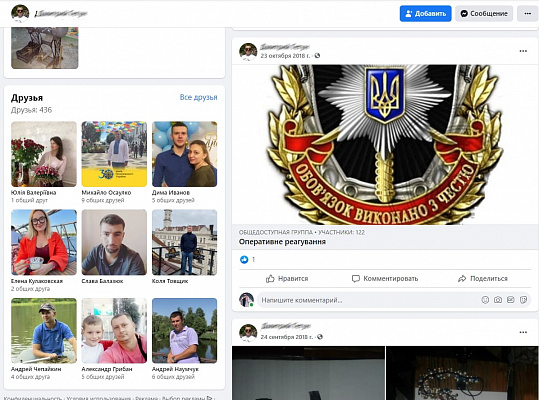Click the Сообщение messenger button

[x=484, y=14]
